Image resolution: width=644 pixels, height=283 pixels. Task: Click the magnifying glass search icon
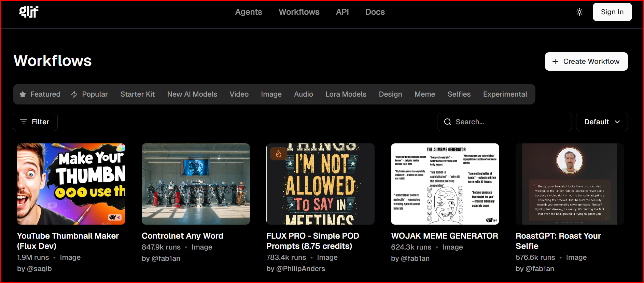(x=447, y=122)
